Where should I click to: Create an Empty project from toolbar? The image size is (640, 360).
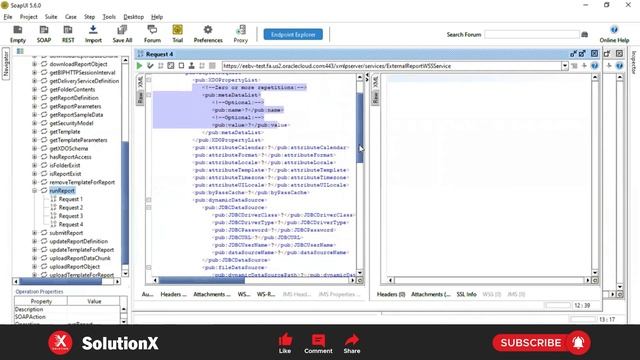pos(18,34)
